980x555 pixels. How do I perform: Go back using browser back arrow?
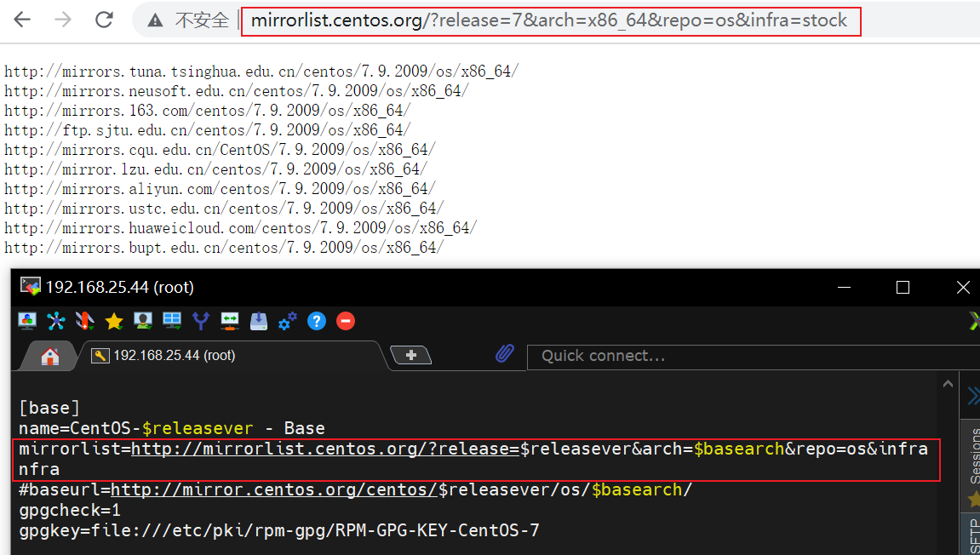[x=22, y=20]
